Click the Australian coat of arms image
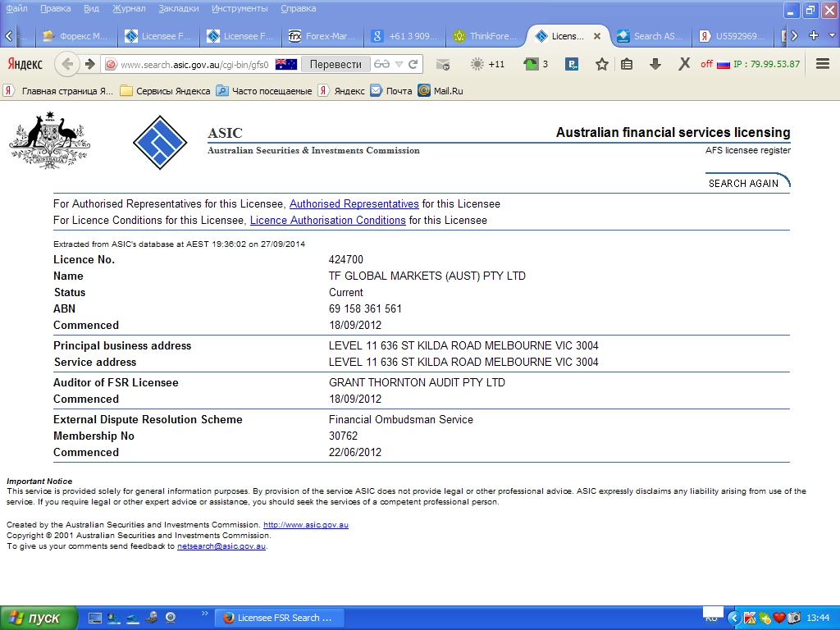The image size is (840, 630). tap(50, 140)
